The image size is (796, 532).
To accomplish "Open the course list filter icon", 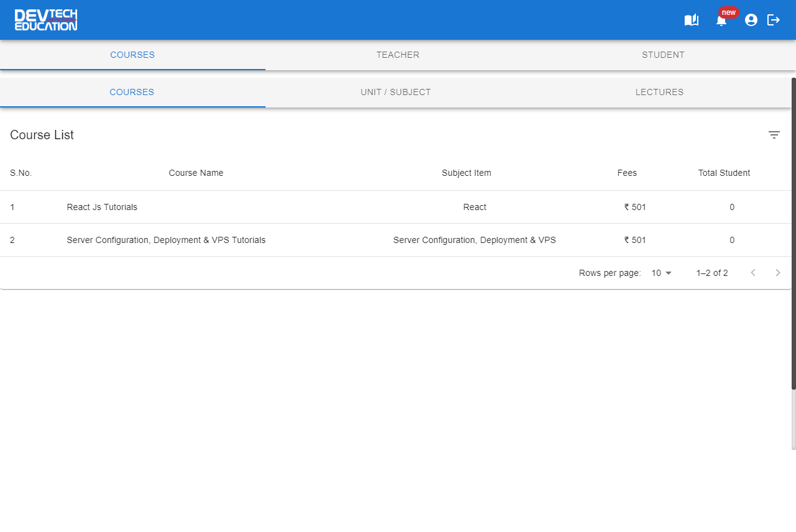I will [x=774, y=135].
